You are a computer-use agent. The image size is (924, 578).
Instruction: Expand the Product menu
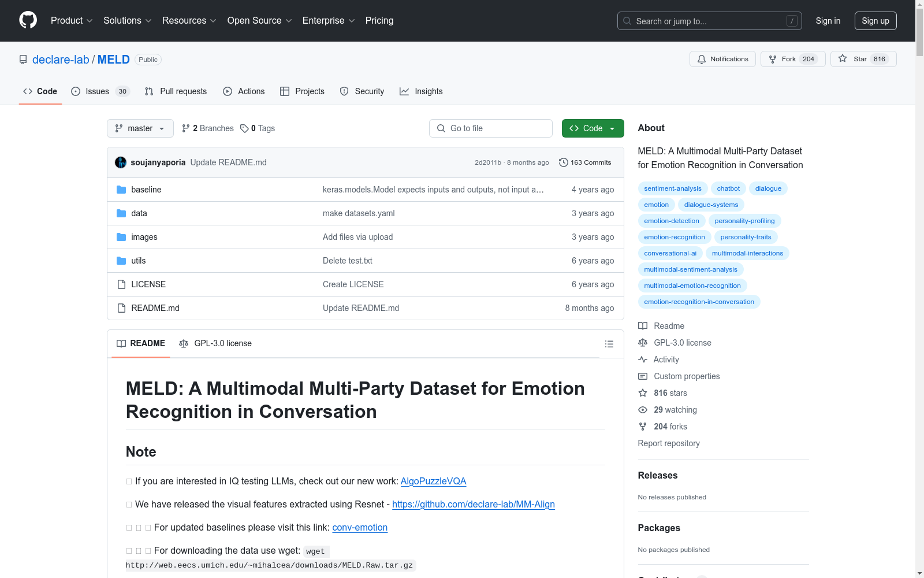(72, 21)
